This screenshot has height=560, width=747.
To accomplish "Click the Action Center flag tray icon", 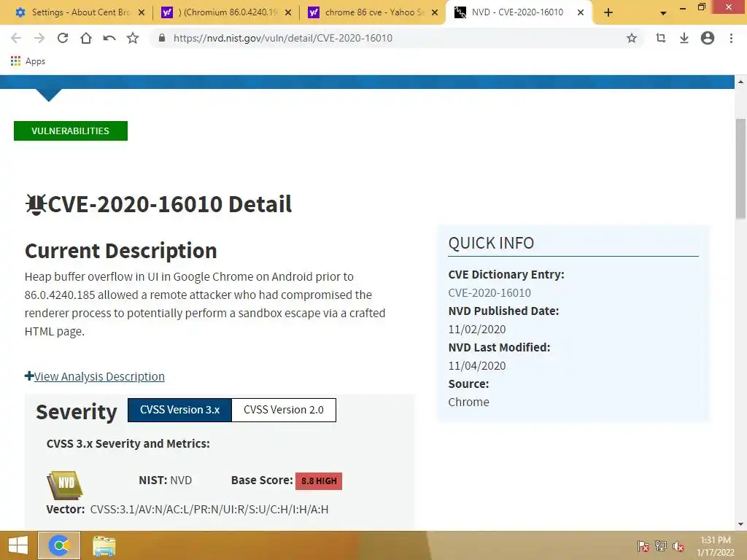I will pos(643,546).
